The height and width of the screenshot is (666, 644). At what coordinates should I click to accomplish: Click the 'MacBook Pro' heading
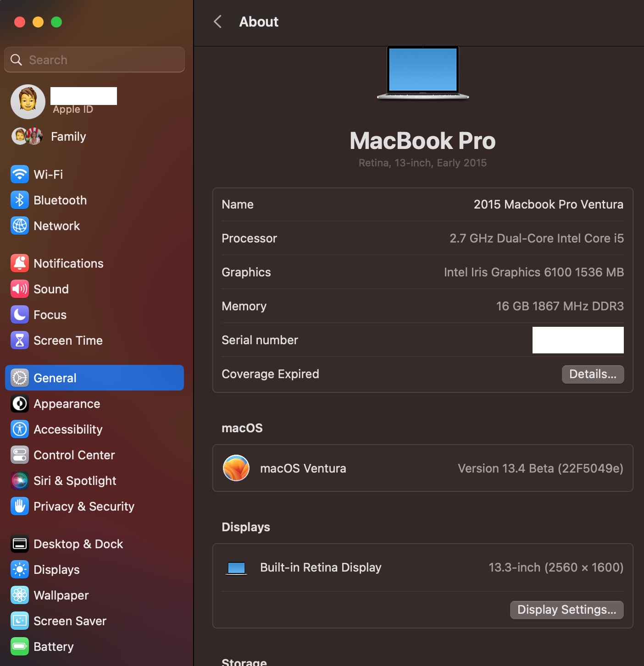tap(422, 141)
